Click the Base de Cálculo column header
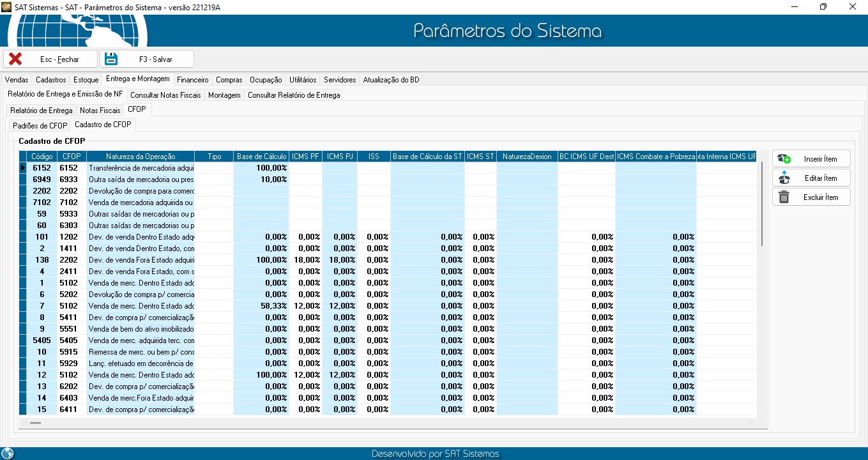 (x=261, y=157)
